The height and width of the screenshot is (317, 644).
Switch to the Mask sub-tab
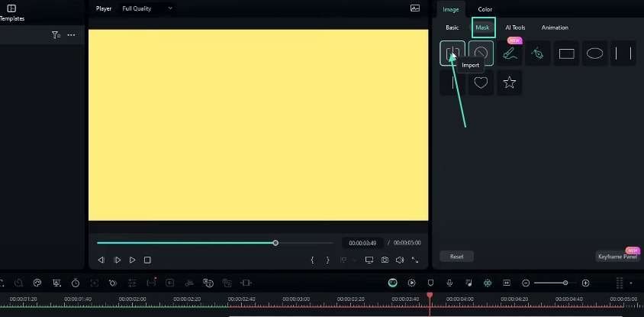(x=482, y=27)
